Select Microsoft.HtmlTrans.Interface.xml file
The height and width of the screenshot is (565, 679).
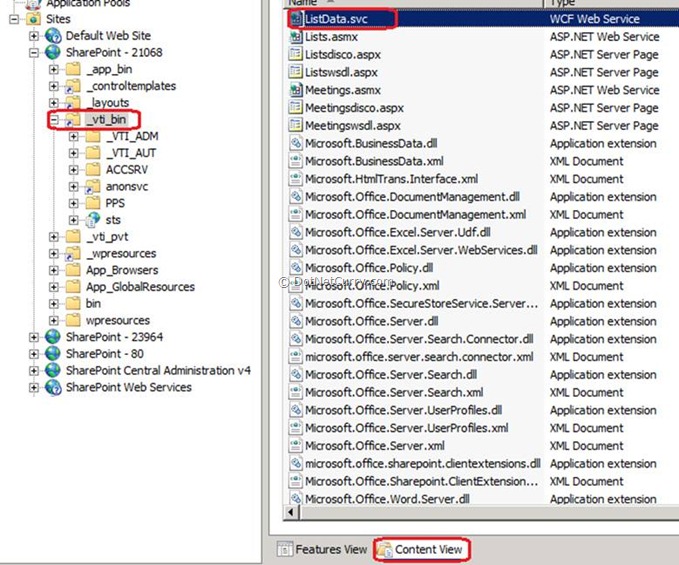click(391, 179)
